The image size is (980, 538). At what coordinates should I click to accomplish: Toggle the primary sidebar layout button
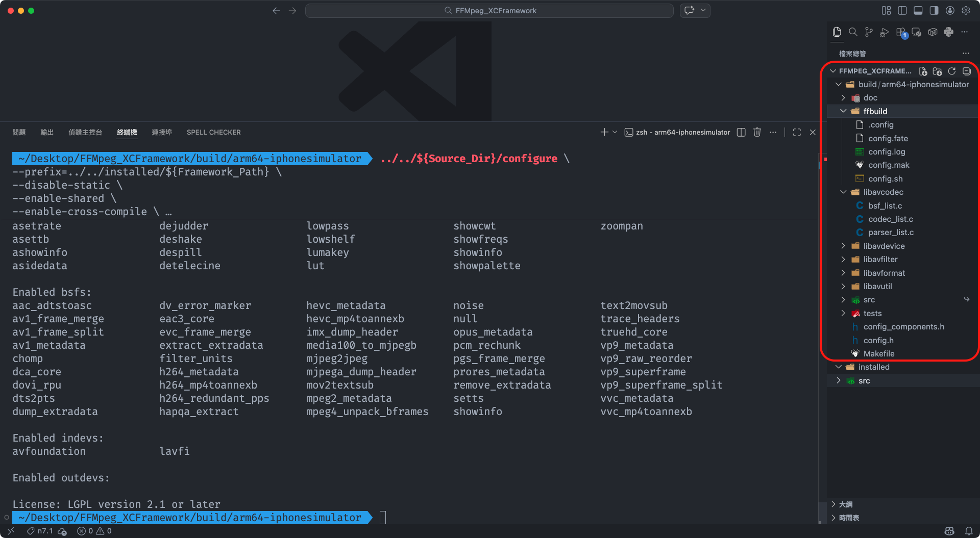point(902,11)
